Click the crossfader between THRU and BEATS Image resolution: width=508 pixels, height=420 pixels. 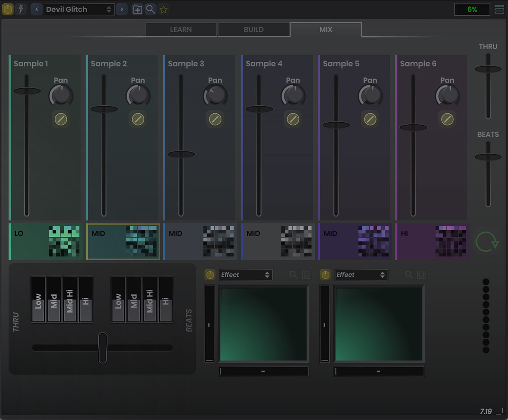102,349
